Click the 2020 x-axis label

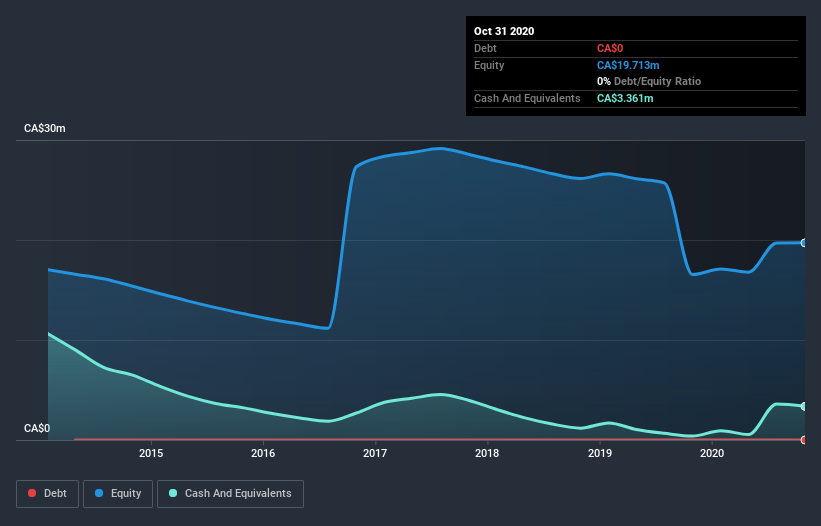tap(712, 453)
